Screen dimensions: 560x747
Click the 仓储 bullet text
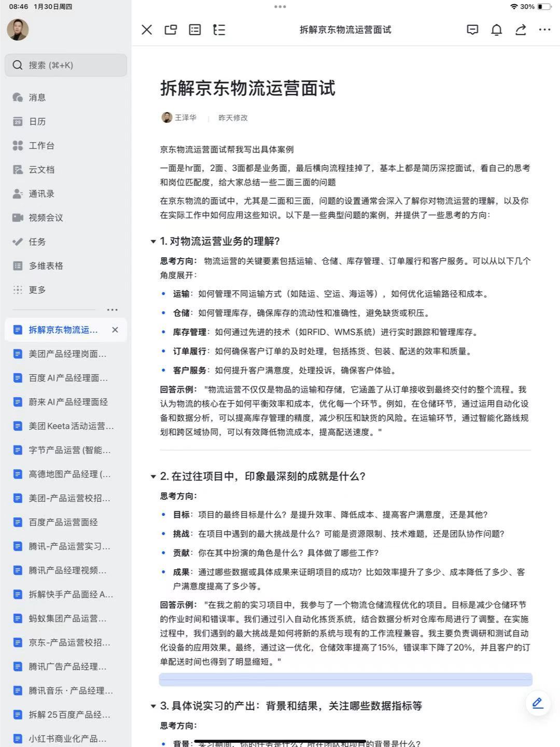pos(301,313)
